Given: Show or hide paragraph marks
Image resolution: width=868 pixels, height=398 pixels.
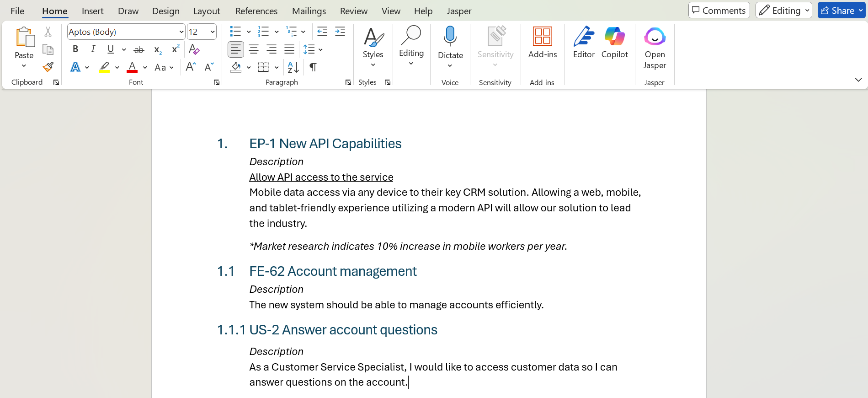Looking at the screenshot, I should [x=313, y=67].
